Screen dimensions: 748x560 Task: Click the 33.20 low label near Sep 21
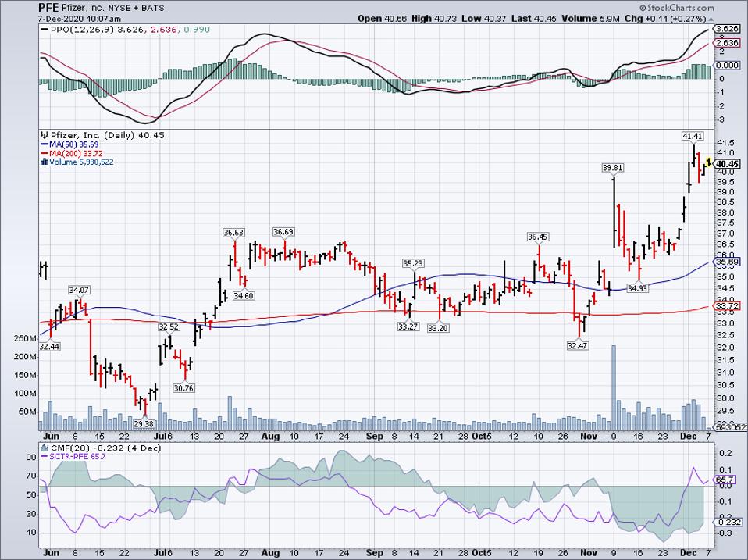click(438, 328)
